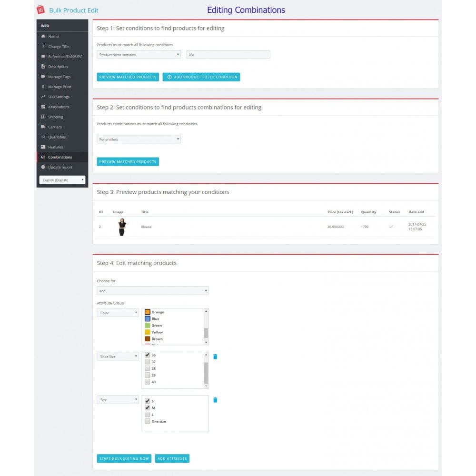476x476 pixels.
Task: Check the size L checkbox
Action: point(148,415)
